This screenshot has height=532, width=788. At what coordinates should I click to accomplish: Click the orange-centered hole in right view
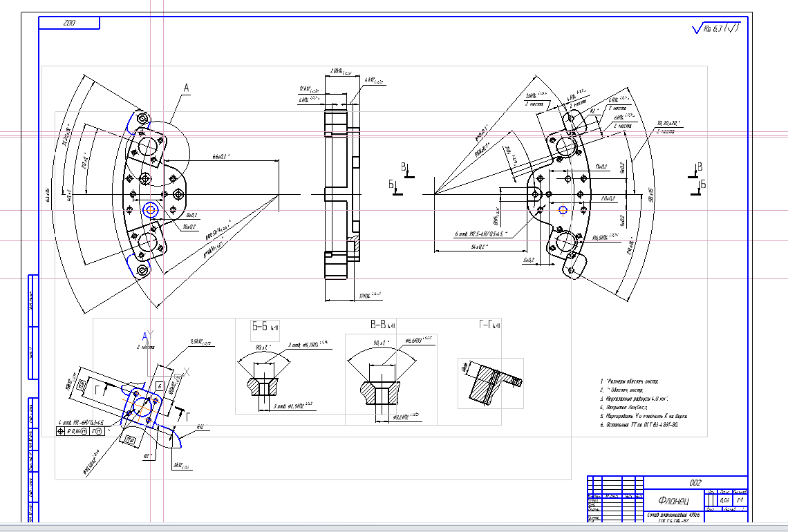tap(563, 209)
